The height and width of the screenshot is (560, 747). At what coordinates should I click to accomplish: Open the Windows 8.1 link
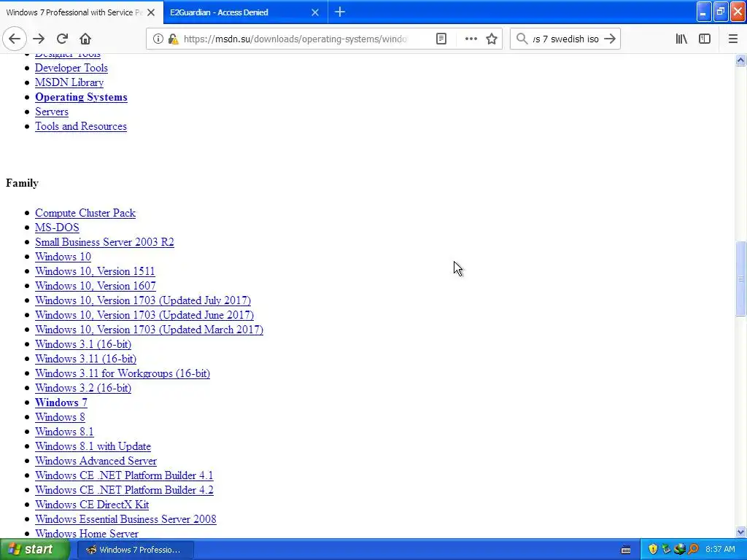[x=64, y=432]
